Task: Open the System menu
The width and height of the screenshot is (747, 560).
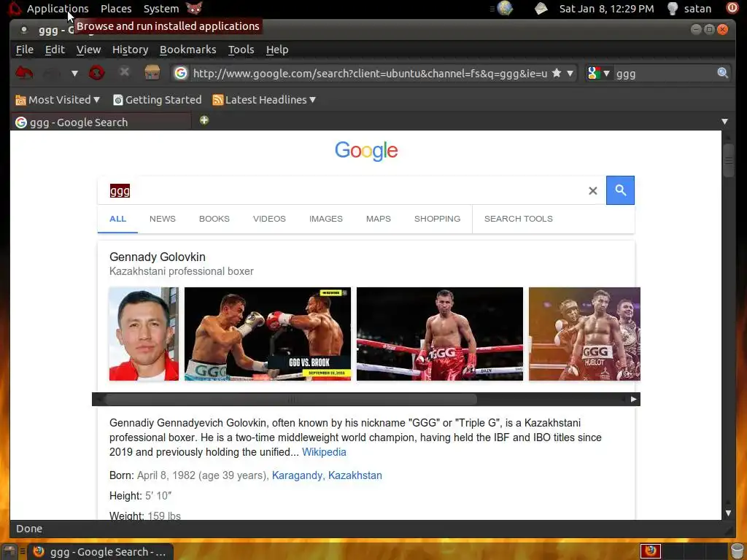Action: pos(161,9)
